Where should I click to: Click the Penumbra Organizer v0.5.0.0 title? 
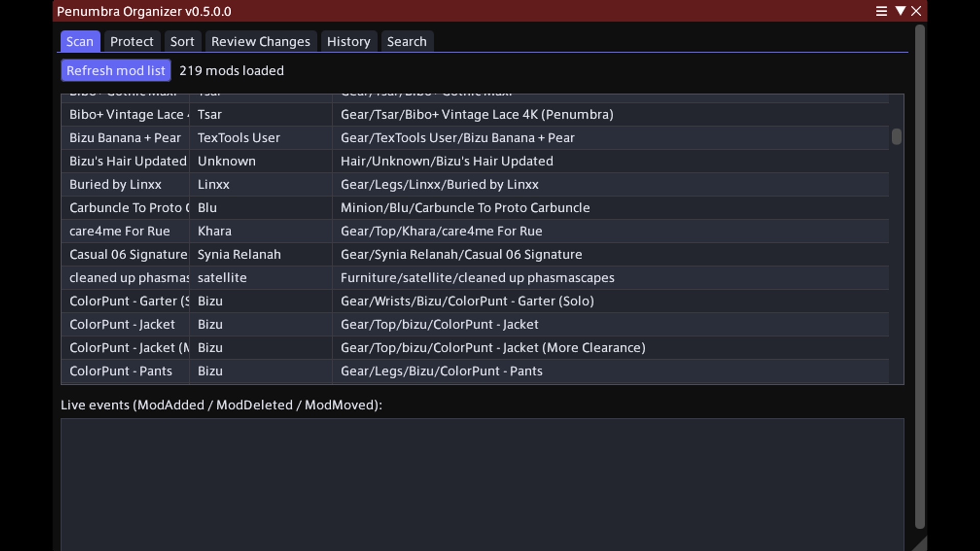144,11
